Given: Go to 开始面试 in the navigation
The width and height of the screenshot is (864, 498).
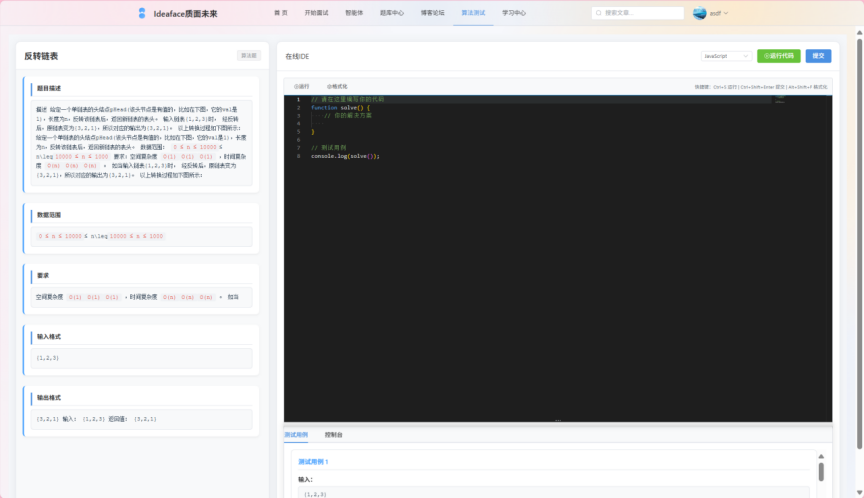Looking at the screenshot, I should pos(316,13).
